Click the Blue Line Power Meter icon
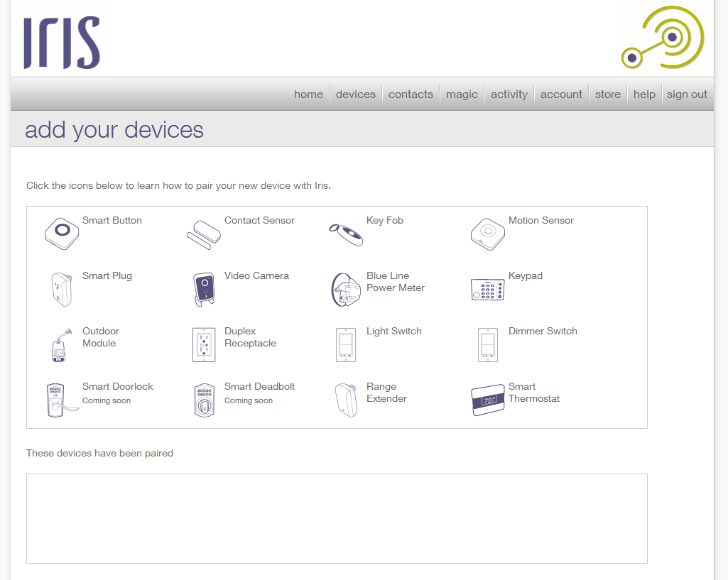 tap(346, 290)
